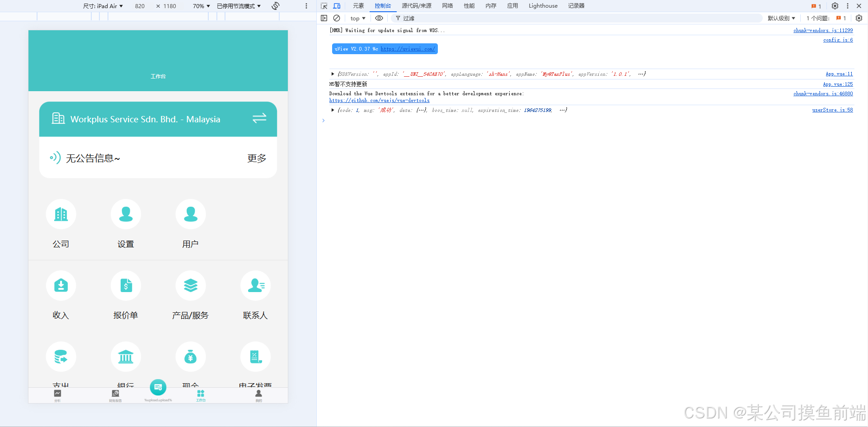Switch to the 性能 (Performance) tab
Viewport: 868px width, 427px height.
(469, 6)
